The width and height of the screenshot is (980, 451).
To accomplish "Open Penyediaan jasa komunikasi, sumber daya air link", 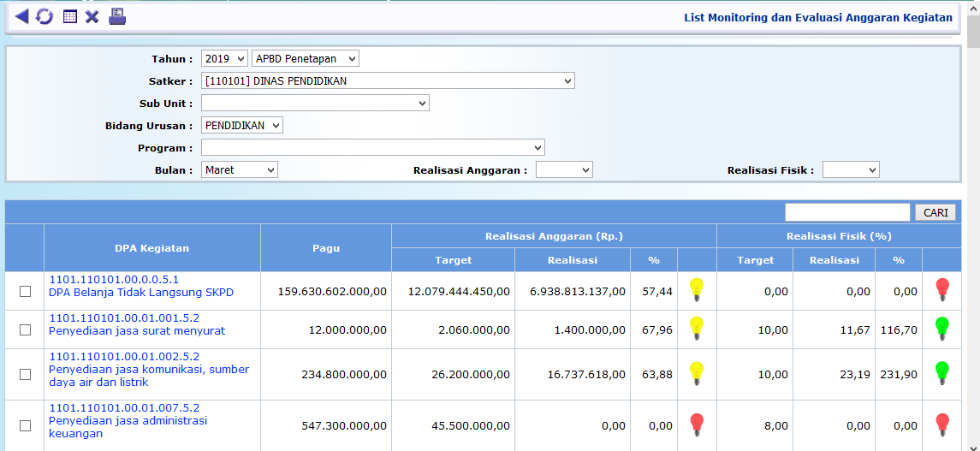I will (x=149, y=376).
